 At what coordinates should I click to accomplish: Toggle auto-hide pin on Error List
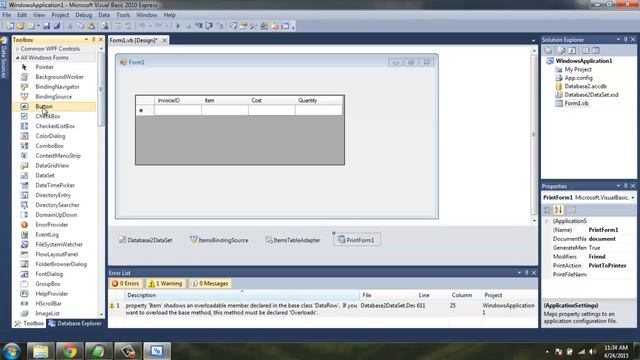tap(527, 273)
